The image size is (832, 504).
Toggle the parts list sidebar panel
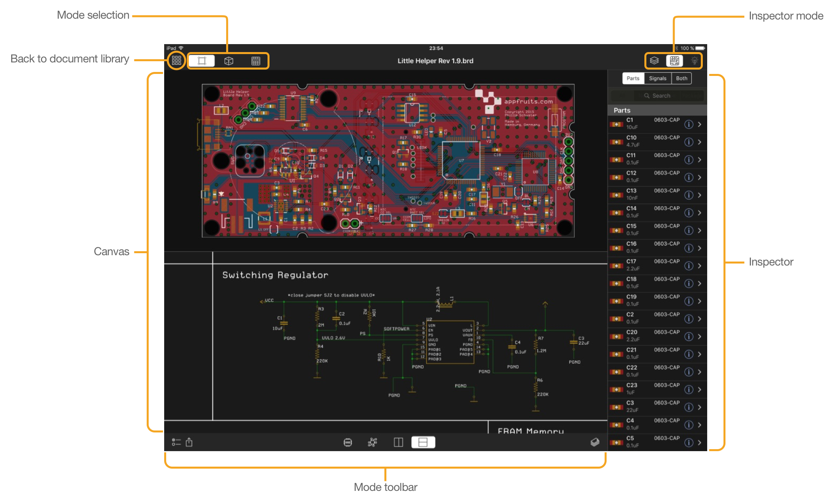[x=674, y=61]
